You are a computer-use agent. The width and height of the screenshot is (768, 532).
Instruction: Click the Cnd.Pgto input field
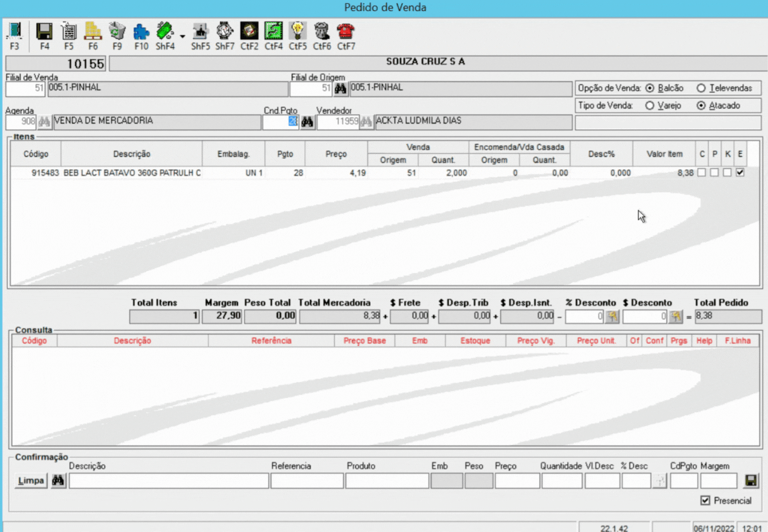[281, 122]
